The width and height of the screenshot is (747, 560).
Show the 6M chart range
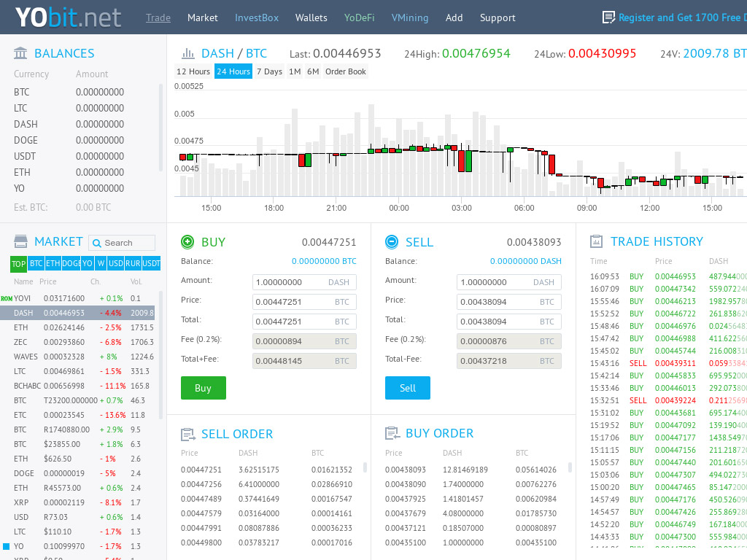coord(313,71)
